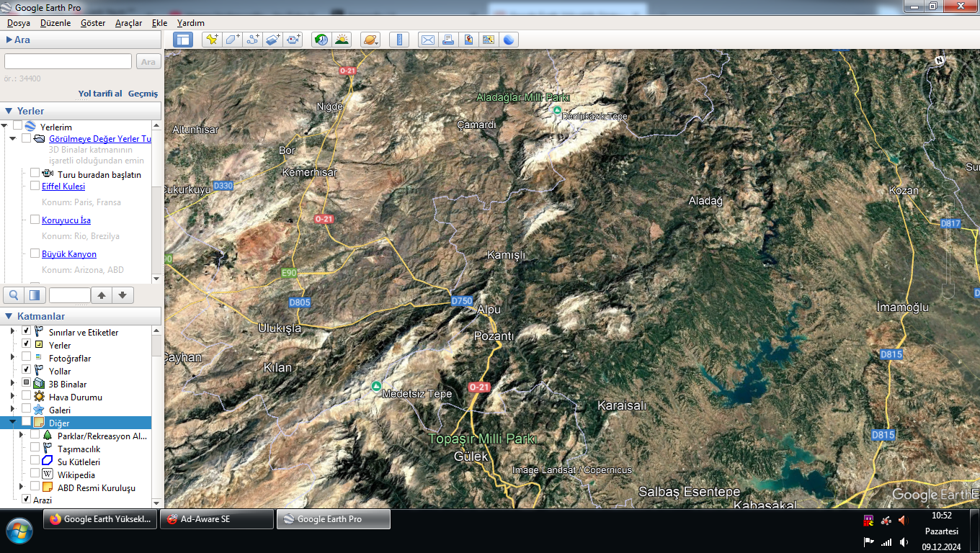Show sunlight across the landscape icon
The width and height of the screenshot is (980, 553).
(342, 40)
